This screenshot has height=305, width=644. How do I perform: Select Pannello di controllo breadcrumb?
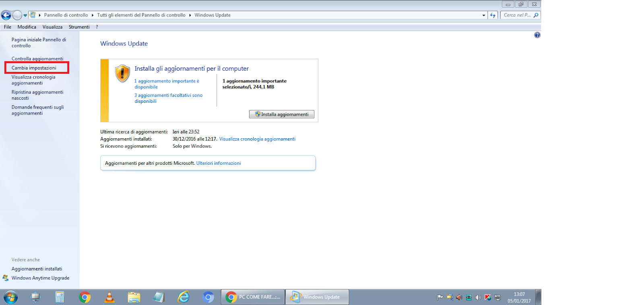tap(66, 15)
